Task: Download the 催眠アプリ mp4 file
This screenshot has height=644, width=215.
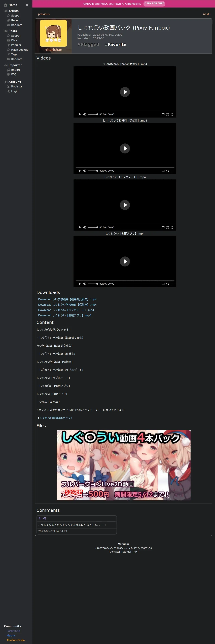Action: tap(65, 315)
